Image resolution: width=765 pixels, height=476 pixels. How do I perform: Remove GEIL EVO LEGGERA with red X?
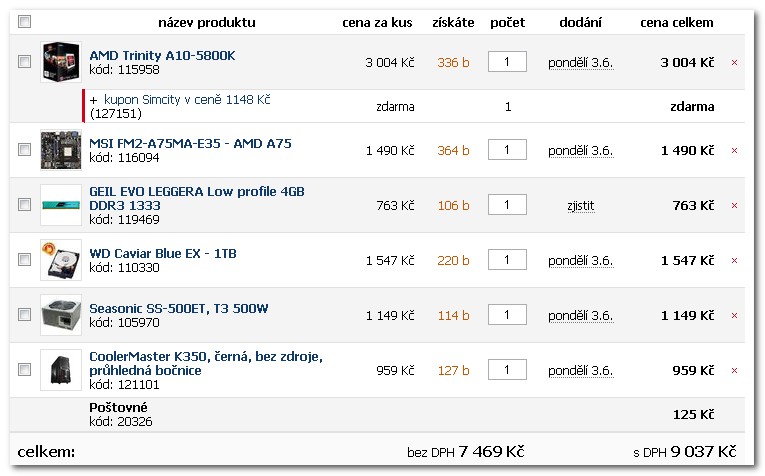click(734, 206)
